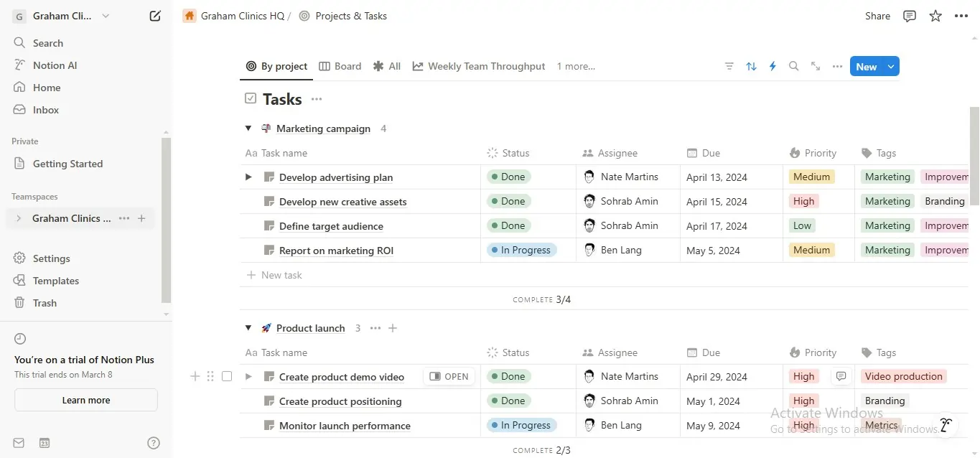Favorite the page with the star icon

click(x=935, y=16)
